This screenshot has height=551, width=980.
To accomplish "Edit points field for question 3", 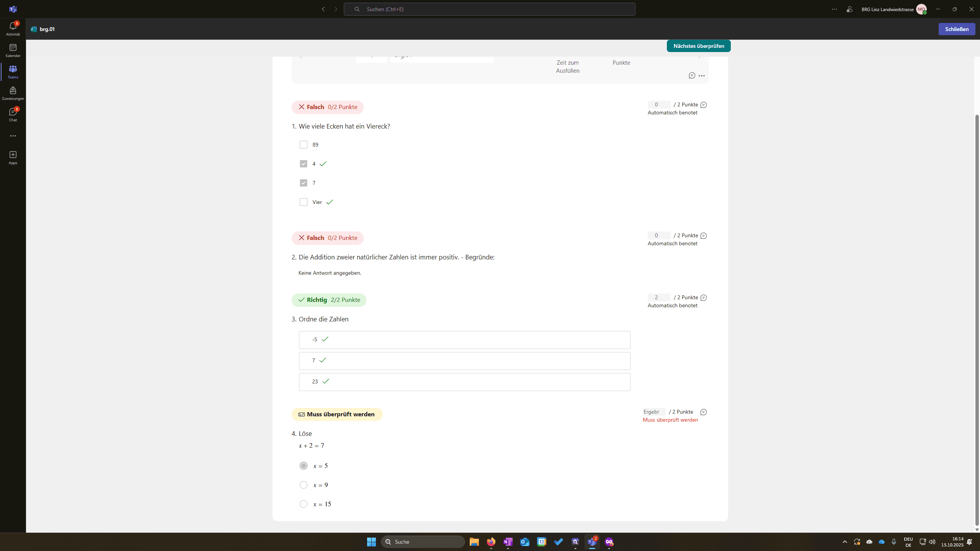I will coord(659,297).
